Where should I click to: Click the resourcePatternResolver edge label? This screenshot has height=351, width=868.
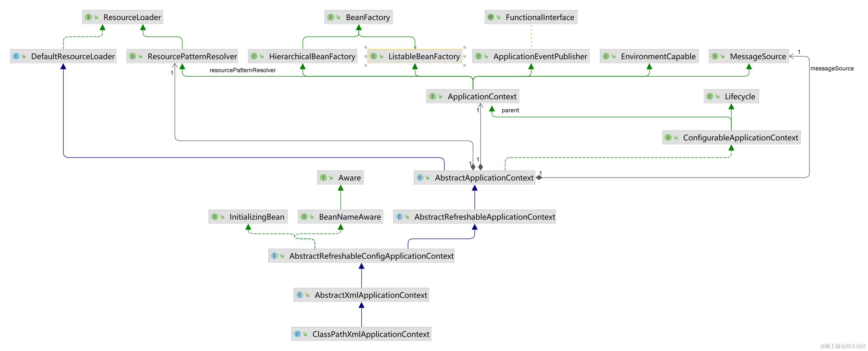coord(242,70)
